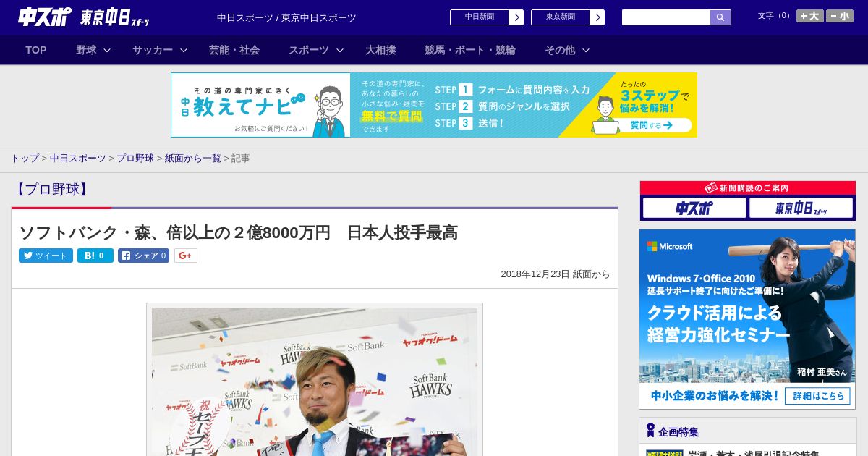Click 質問する button in banner
Screen dimensions: 868x456
[x=650, y=125]
